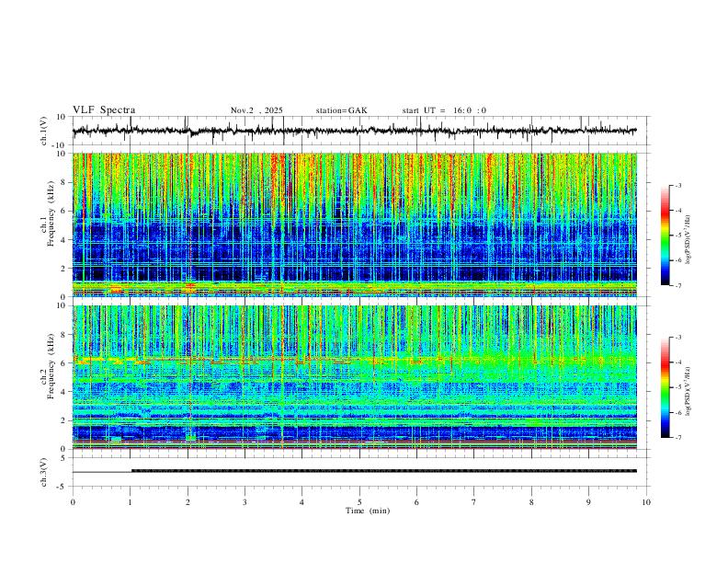728x563 pixels.
Task: Click the time axis tick '5'
Action: (359, 502)
